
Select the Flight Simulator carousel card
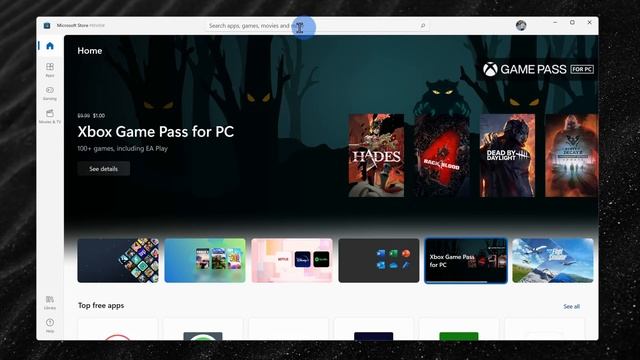click(x=553, y=260)
